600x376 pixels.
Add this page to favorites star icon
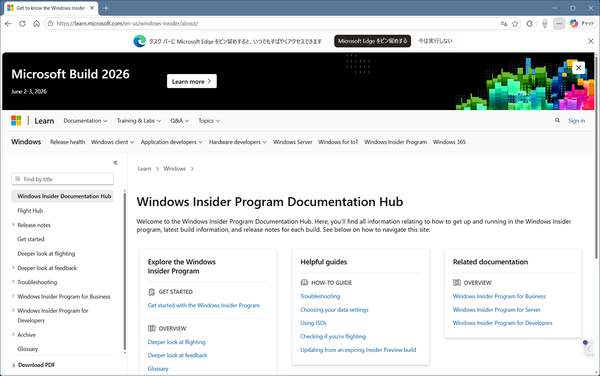[515, 24]
